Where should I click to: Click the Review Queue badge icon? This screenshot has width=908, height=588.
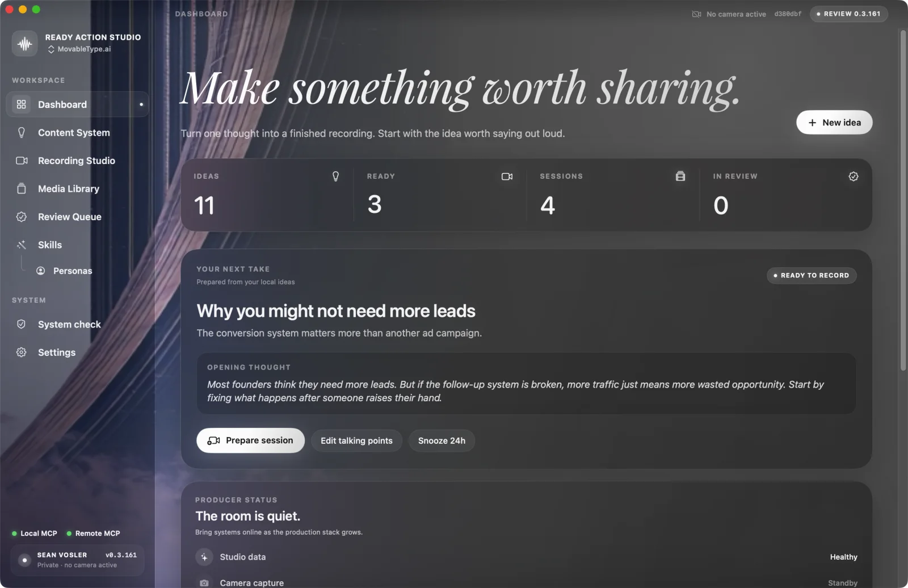[x=22, y=217]
